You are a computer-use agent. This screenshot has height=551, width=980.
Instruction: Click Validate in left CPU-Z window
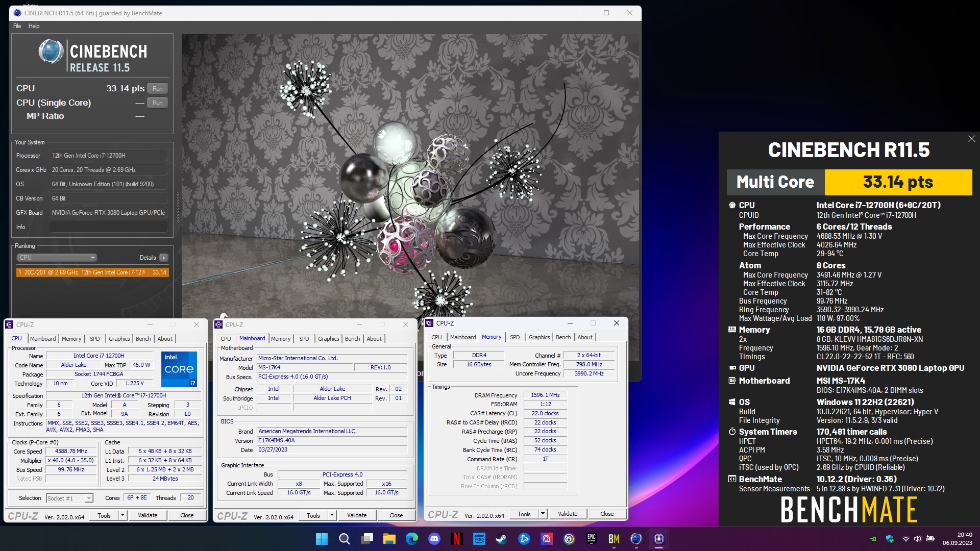tap(148, 515)
